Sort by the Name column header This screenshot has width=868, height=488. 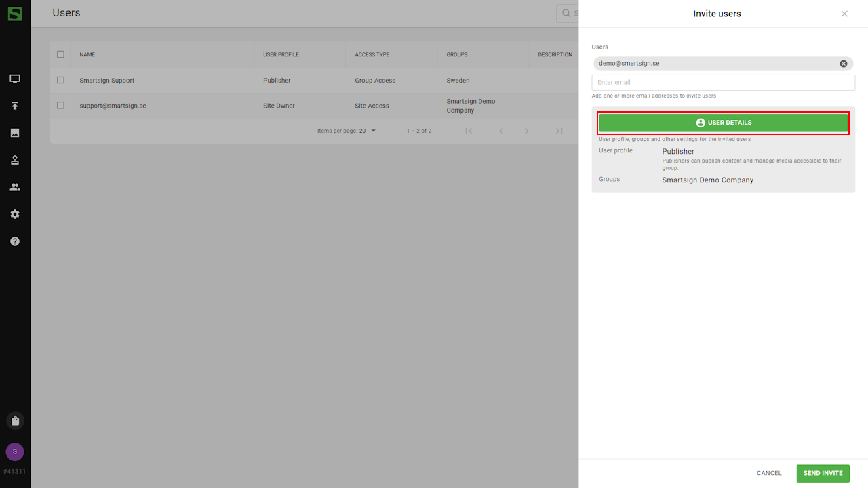pyautogui.click(x=87, y=54)
